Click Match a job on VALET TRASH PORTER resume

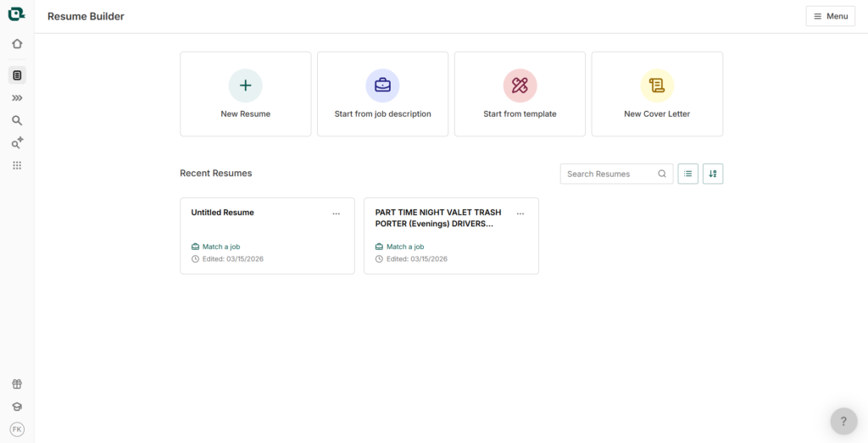point(400,246)
